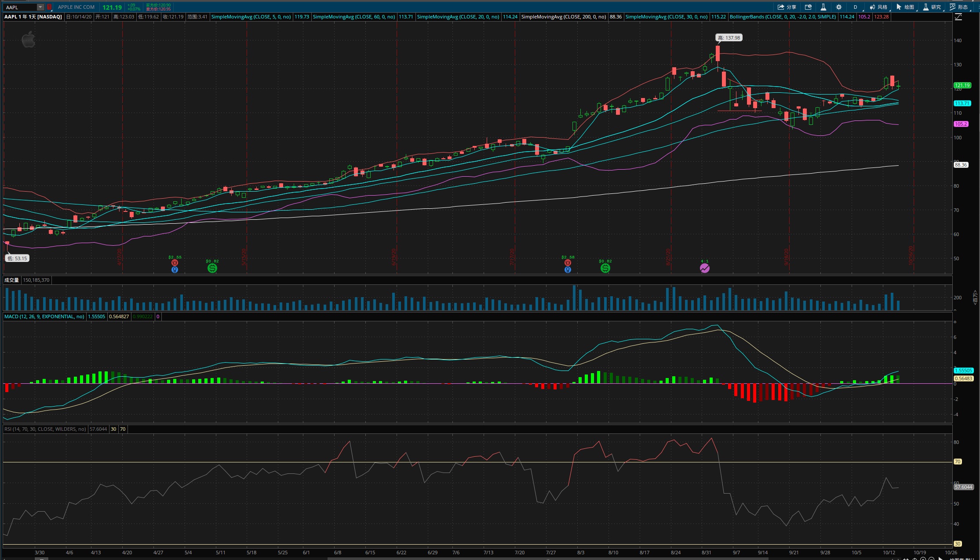Click the standalone flask studies icon
The height and width of the screenshot is (560, 980).
coord(823,7)
